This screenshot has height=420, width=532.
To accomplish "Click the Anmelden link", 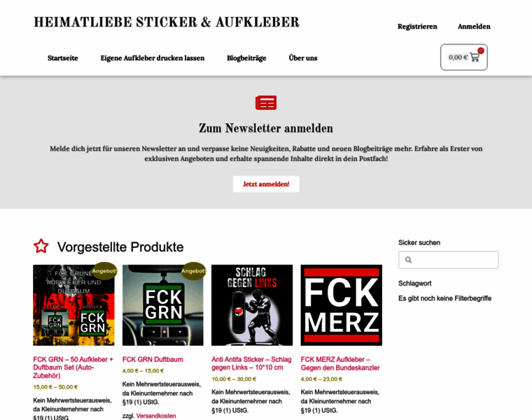I will (474, 27).
